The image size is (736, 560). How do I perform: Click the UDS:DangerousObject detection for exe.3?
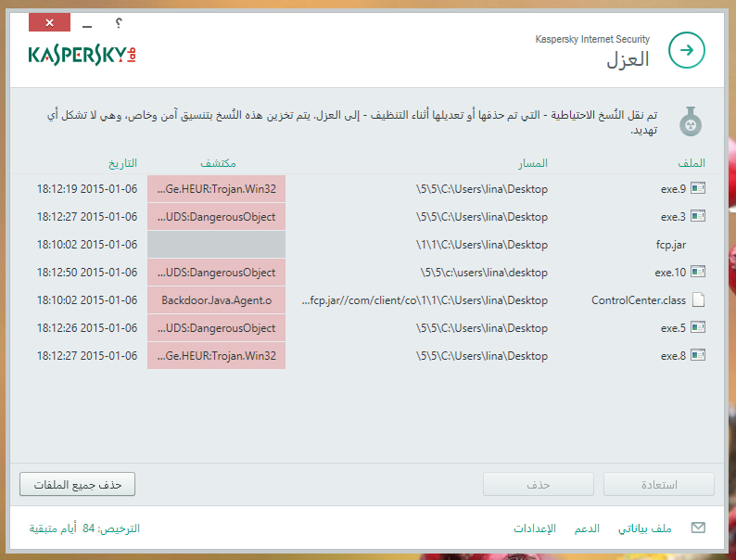[x=216, y=216]
